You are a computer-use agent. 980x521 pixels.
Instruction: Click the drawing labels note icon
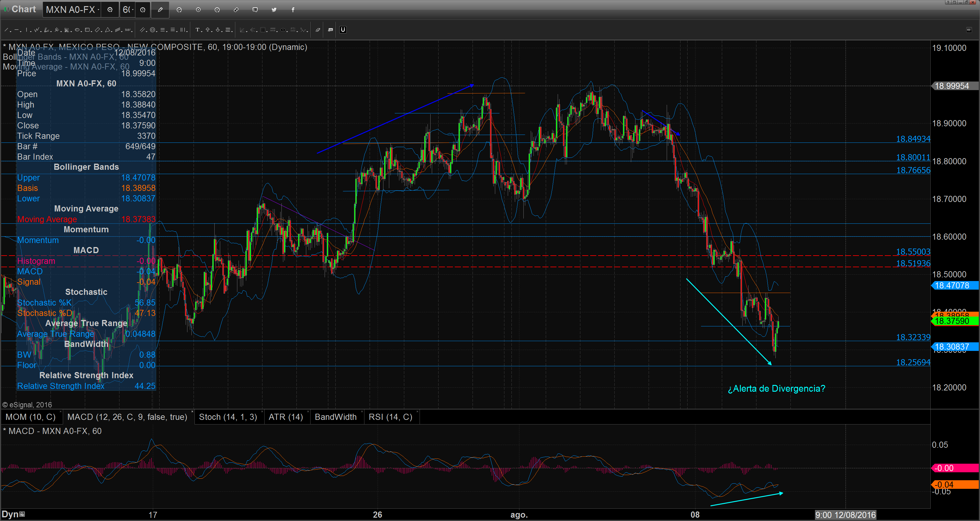tap(330, 30)
